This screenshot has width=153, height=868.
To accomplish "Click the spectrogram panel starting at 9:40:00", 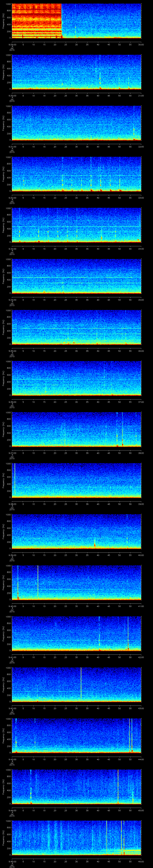I will 76,582.
